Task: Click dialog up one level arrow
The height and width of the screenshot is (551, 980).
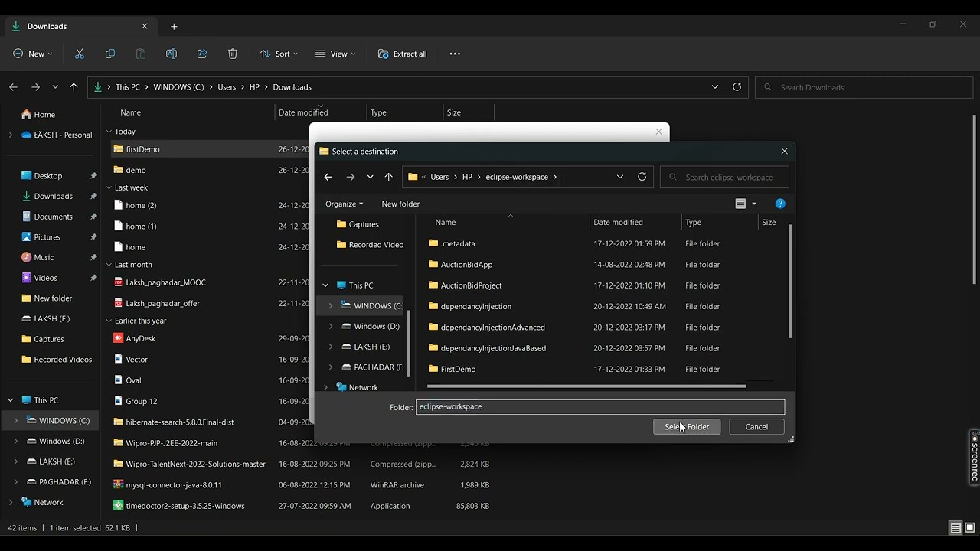Action: pos(388,177)
